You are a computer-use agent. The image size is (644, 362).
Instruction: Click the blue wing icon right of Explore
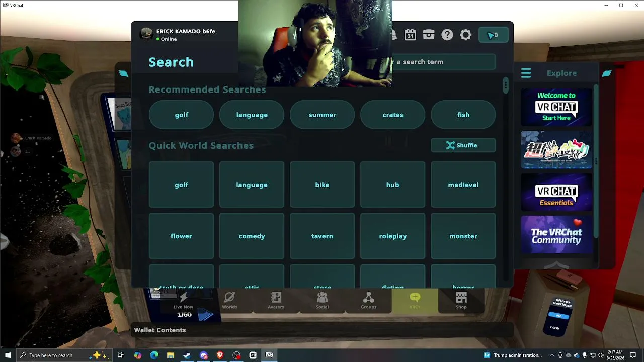pyautogui.click(x=606, y=73)
